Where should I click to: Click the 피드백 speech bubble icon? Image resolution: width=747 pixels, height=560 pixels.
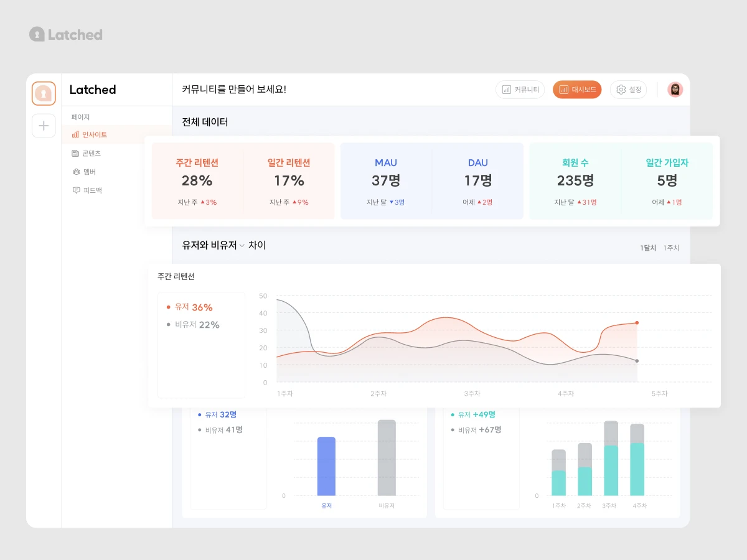click(x=76, y=190)
